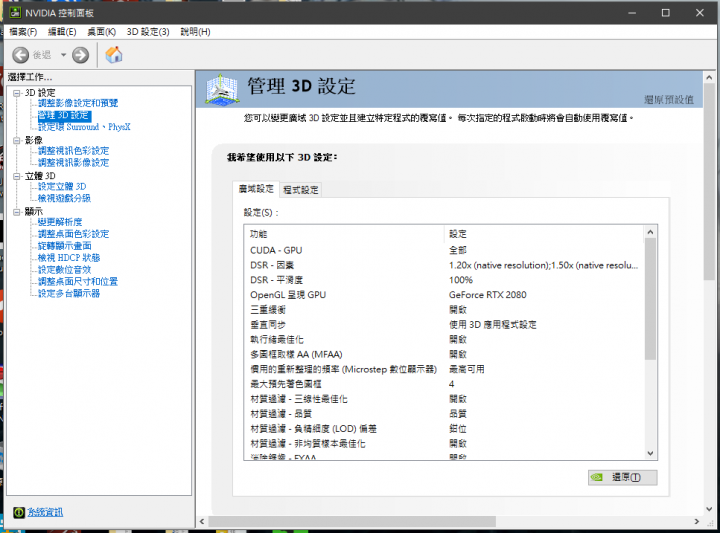Open 設定多台顯示器 tree item

(69, 294)
